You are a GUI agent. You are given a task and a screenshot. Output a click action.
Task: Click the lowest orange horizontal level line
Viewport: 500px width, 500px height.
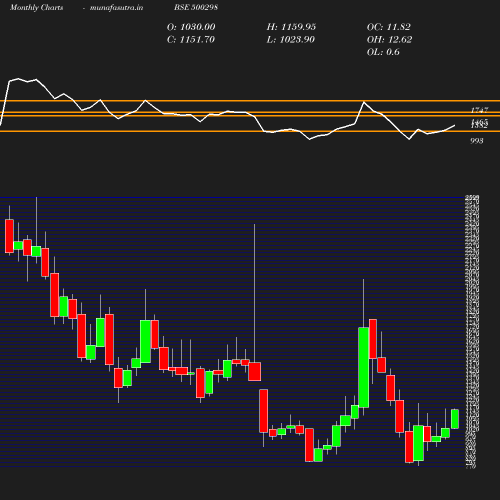(x=250, y=131)
